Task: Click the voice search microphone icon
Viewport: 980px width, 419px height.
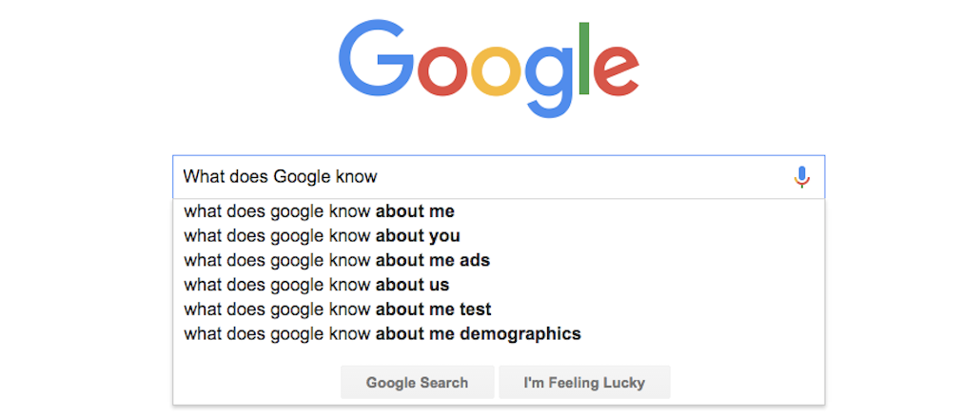Action: point(801,176)
